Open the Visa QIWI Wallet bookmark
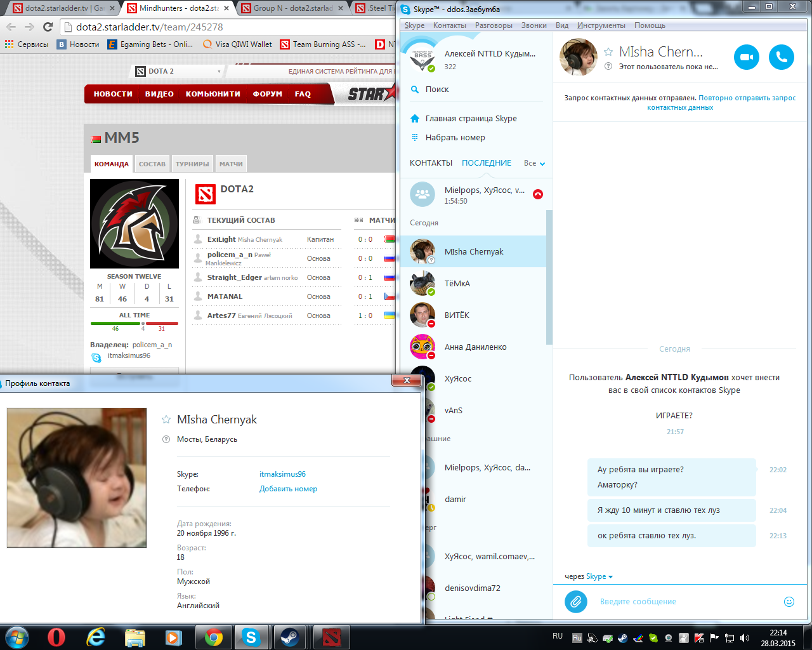Image resolution: width=812 pixels, height=650 pixels. (237, 44)
